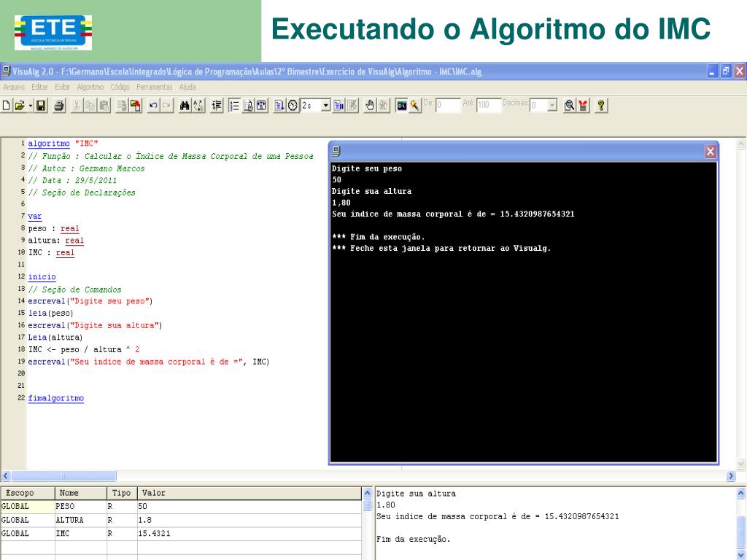The height and width of the screenshot is (560, 747).
Task: Click the IMC formula on line 18
Action: pos(84,349)
